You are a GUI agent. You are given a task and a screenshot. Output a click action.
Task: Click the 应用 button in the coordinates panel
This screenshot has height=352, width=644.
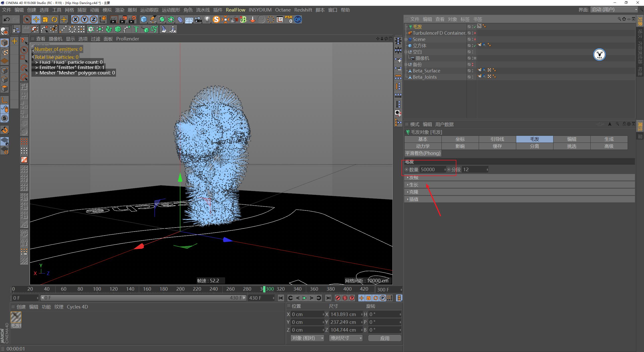click(385, 338)
